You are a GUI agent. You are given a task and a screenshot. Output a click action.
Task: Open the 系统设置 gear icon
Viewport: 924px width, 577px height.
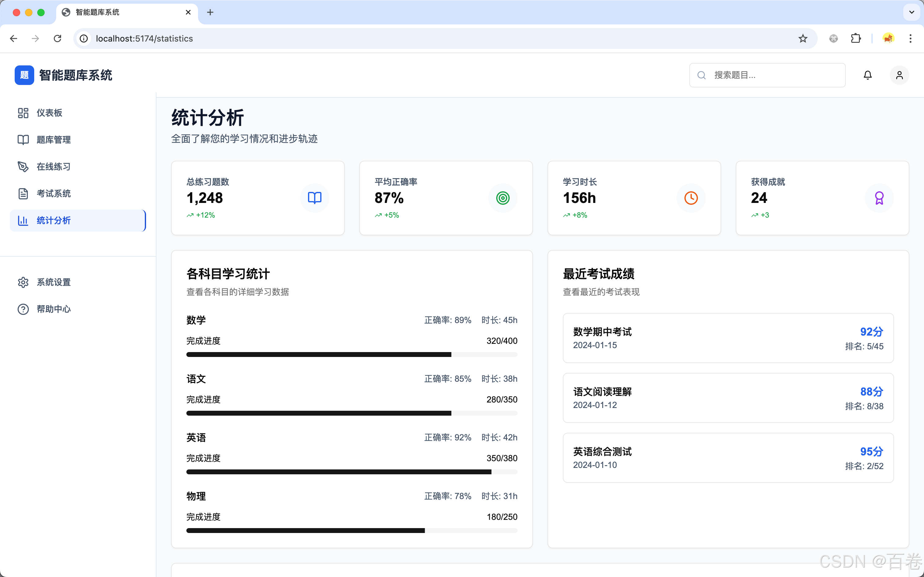point(23,282)
